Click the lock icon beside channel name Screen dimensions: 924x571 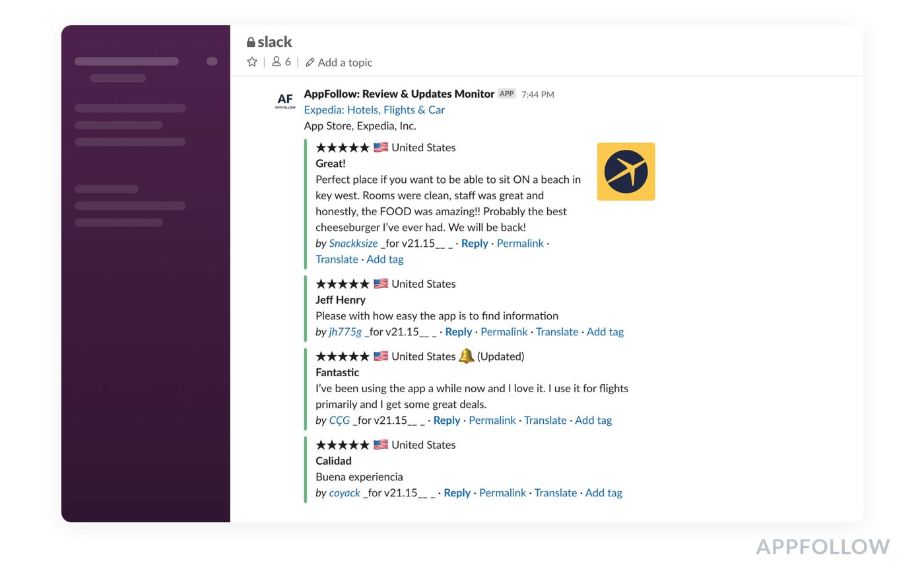click(251, 42)
